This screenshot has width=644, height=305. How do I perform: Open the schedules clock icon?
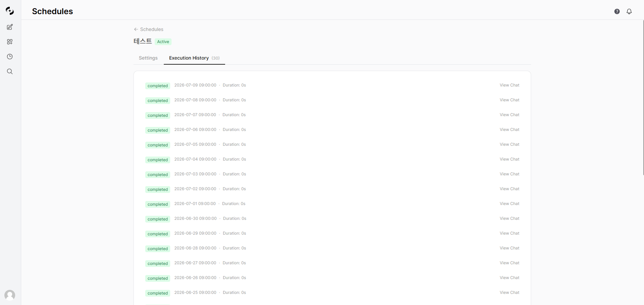click(x=10, y=57)
